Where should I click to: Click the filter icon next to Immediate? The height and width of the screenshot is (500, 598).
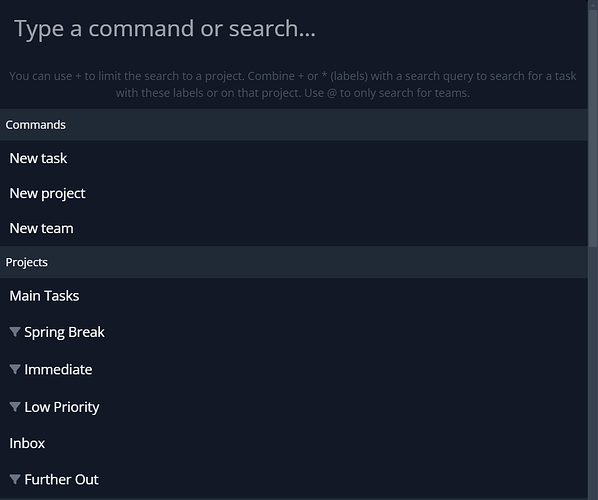click(x=15, y=369)
